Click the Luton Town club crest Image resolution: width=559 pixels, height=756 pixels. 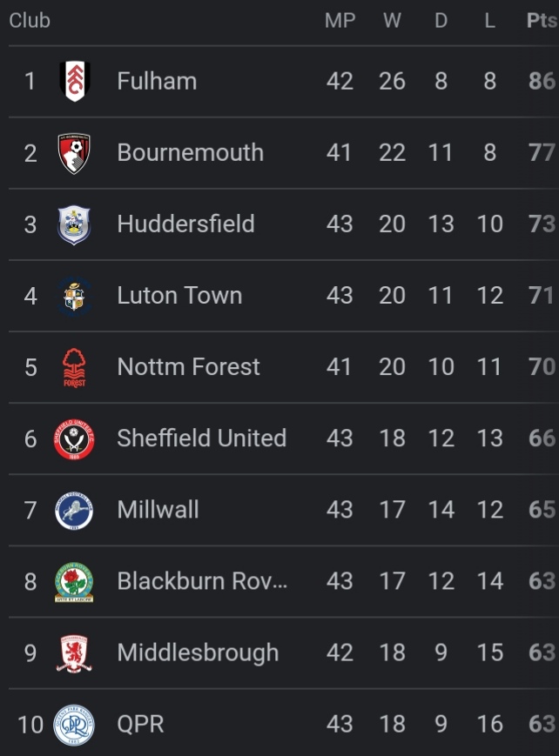(x=74, y=296)
